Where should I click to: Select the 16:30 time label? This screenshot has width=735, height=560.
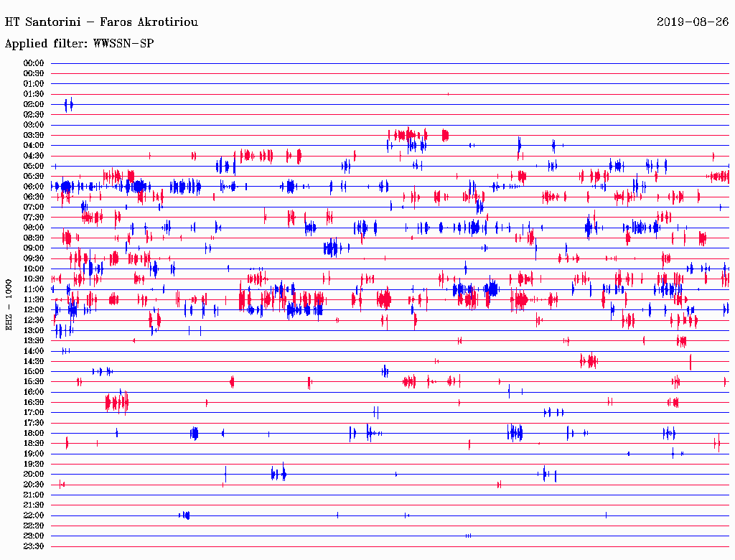pos(33,403)
